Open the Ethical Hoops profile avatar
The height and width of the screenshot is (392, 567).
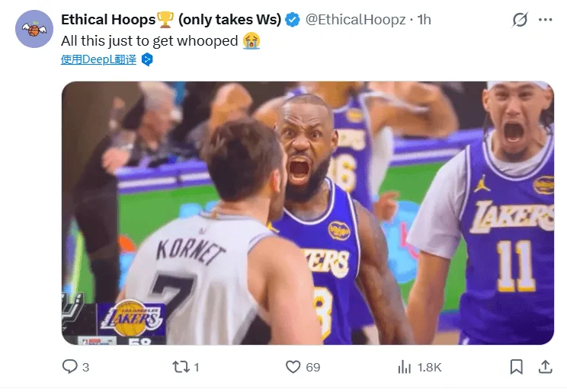point(34,30)
